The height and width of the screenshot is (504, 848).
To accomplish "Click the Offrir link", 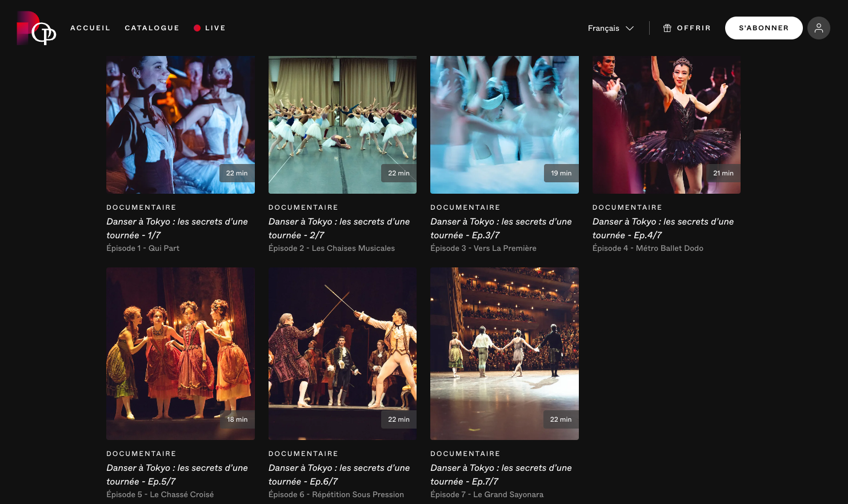I will pos(687,28).
